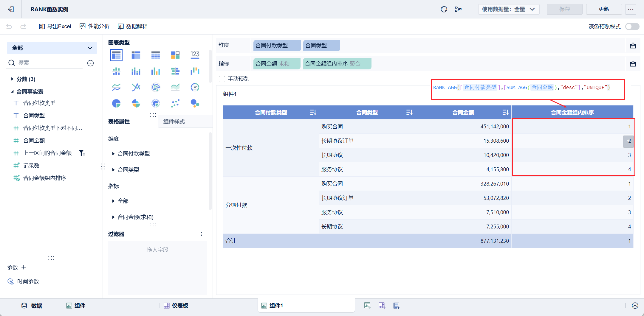644x316 pixels.
Task: Select the 组件1 tab in the bottom bar
Action: 306,306
